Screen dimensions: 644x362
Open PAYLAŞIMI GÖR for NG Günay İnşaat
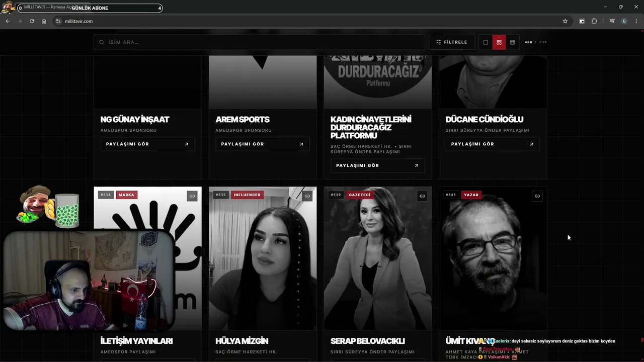coord(147,144)
